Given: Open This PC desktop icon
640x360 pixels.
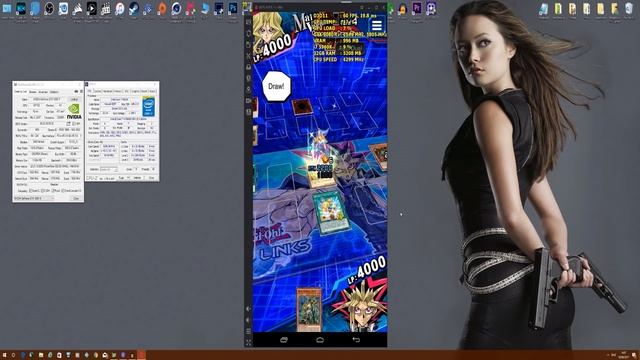Looking at the screenshot, I should click(x=7, y=8).
